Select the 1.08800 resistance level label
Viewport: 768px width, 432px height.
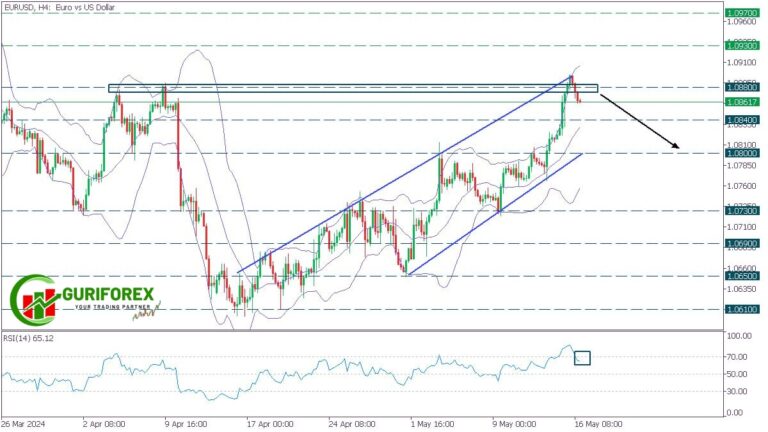pos(742,87)
